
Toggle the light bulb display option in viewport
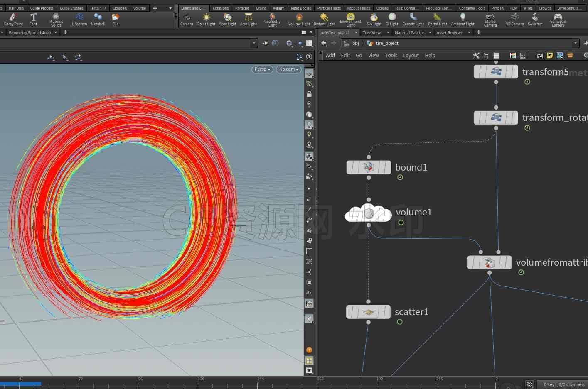click(309, 125)
